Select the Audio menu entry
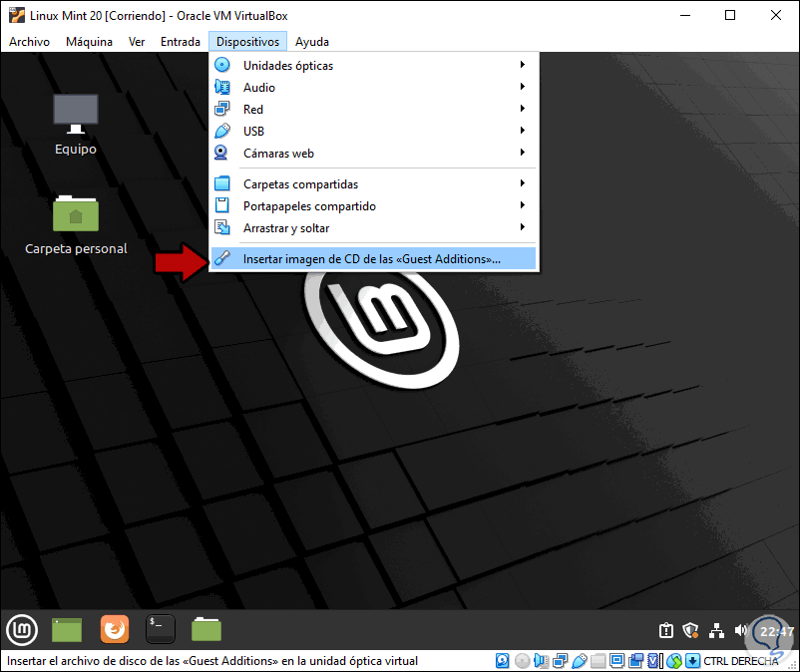The width and height of the screenshot is (800, 672). 373,87
